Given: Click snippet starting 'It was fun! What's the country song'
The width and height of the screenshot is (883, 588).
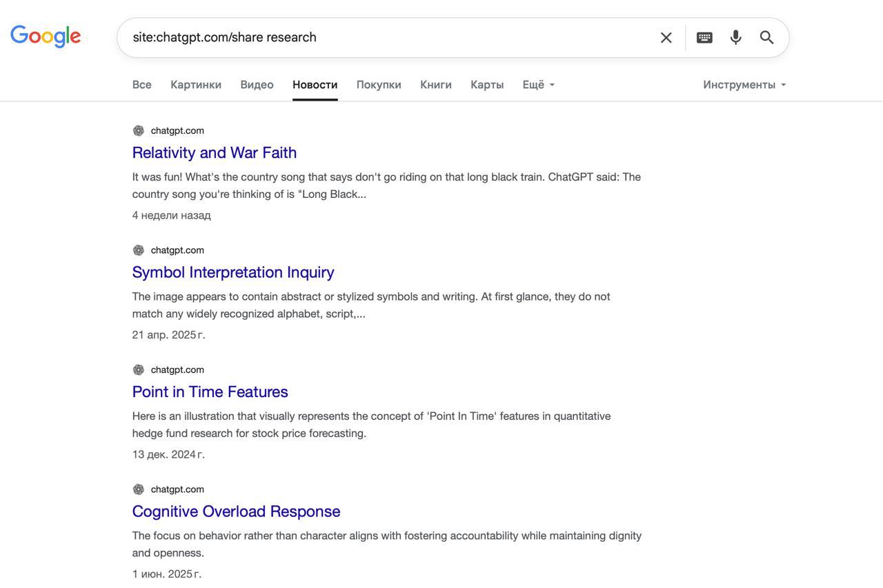Looking at the screenshot, I should coord(386,185).
